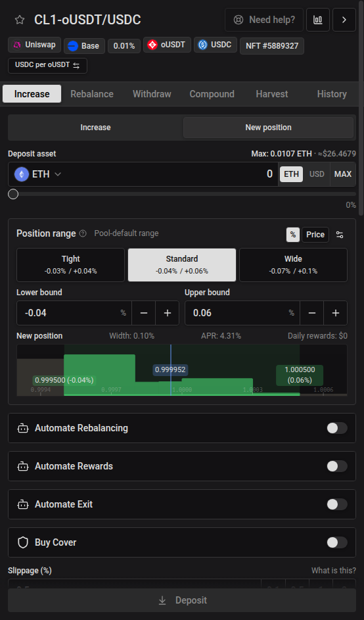Open the 'What is this?' slippage link
Screen dimensions: 364x620
tap(334, 570)
